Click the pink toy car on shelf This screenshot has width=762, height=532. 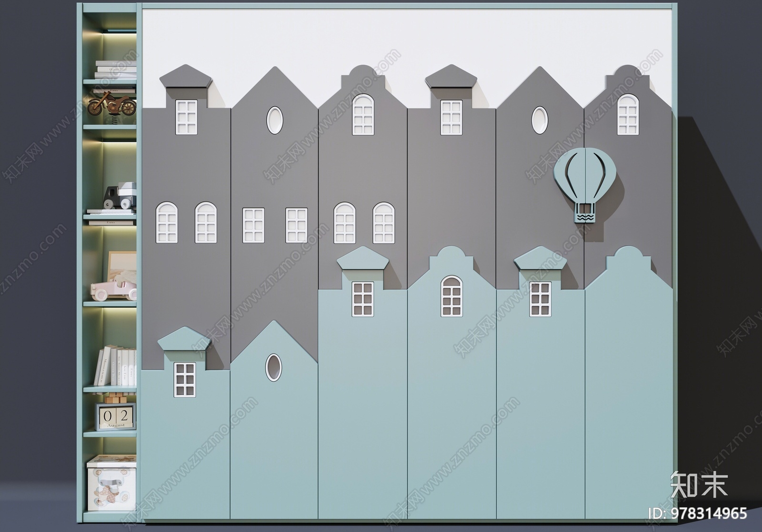pos(114,290)
